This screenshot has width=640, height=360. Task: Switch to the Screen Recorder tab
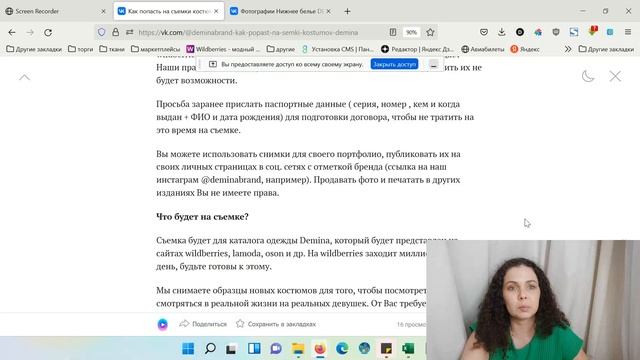coord(56,11)
